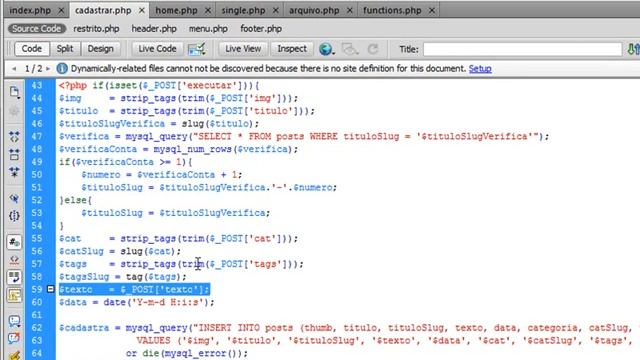Screen dimensions: 640x360
Task: Click line number 43 in gutter
Action: [x=37, y=85]
